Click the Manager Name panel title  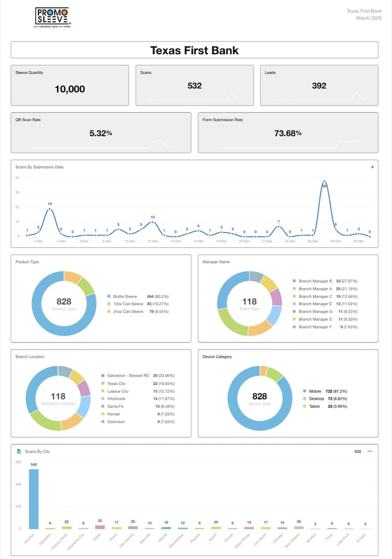tap(216, 262)
